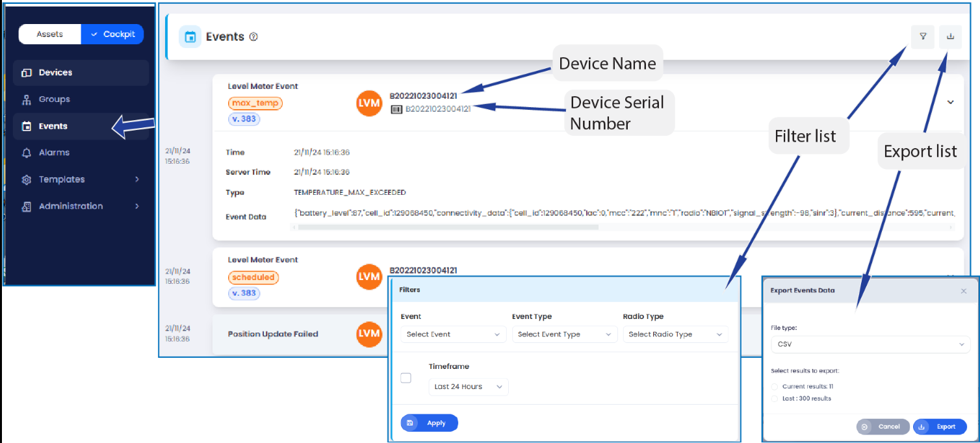Enable the Timeframe checkbox in Filters
The image size is (980, 443).
pyautogui.click(x=406, y=378)
